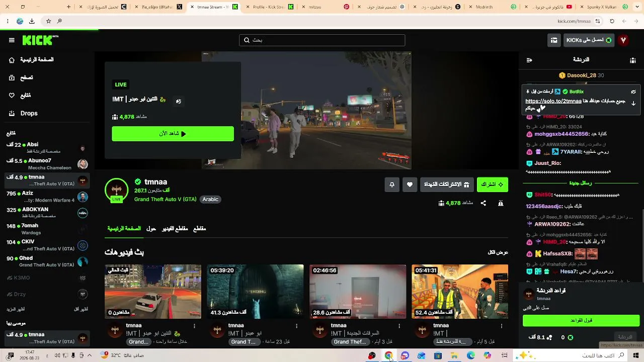
Task: Open Google Chrome from the taskbar
Action: point(388,355)
